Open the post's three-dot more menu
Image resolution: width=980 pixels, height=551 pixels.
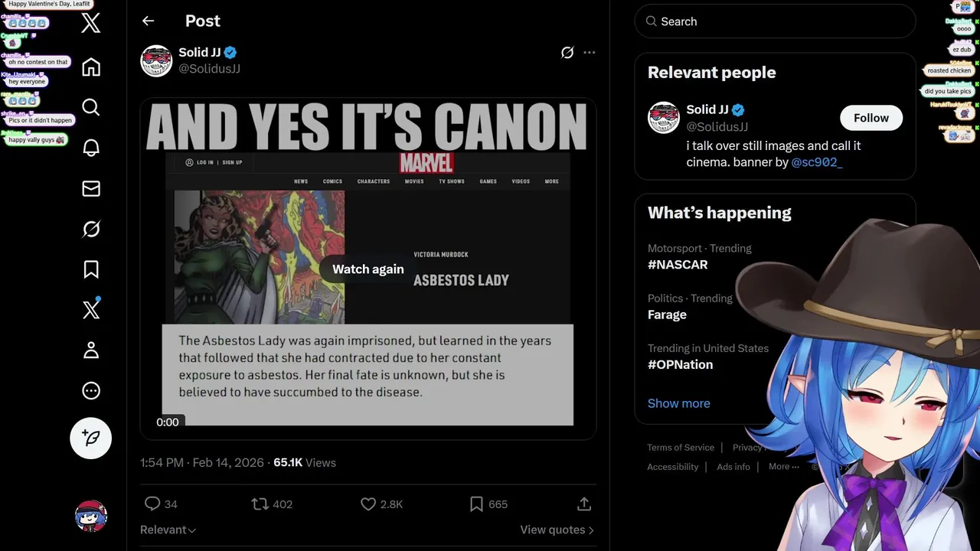589,53
